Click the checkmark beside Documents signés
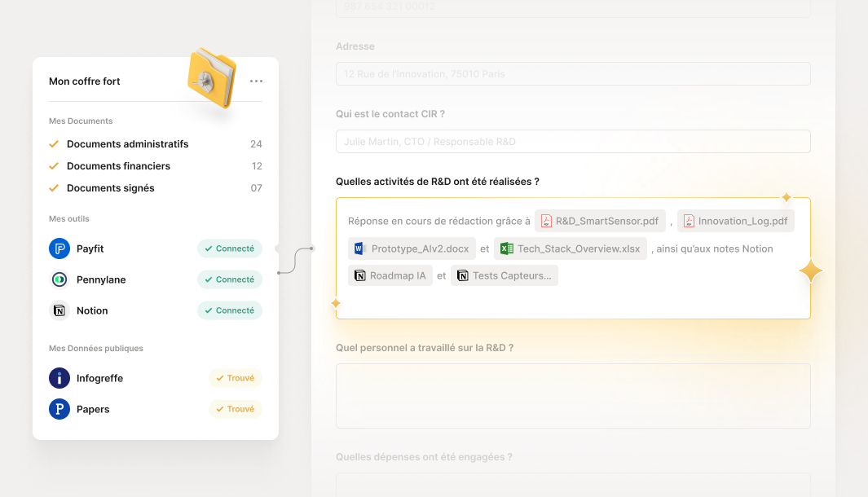868x497 pixels. [x=54, y=188]
